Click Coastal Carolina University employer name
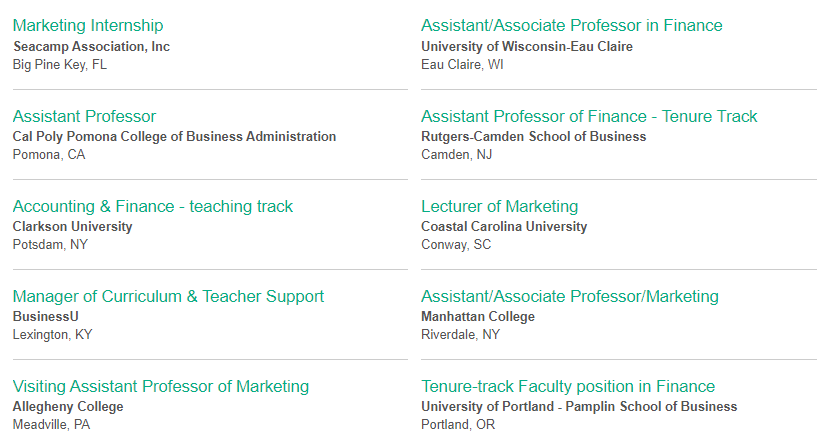The height and width of the screenshot is (448, 828). point(504,226)
